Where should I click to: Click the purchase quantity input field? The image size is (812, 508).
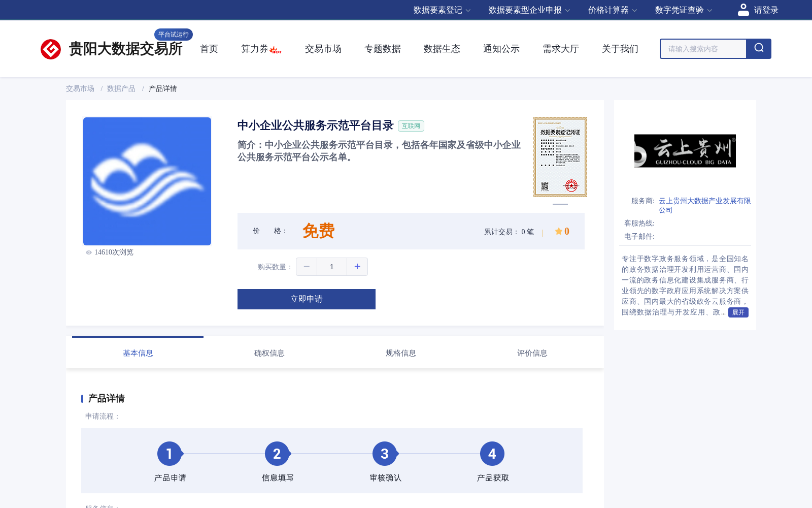[332, 267]
